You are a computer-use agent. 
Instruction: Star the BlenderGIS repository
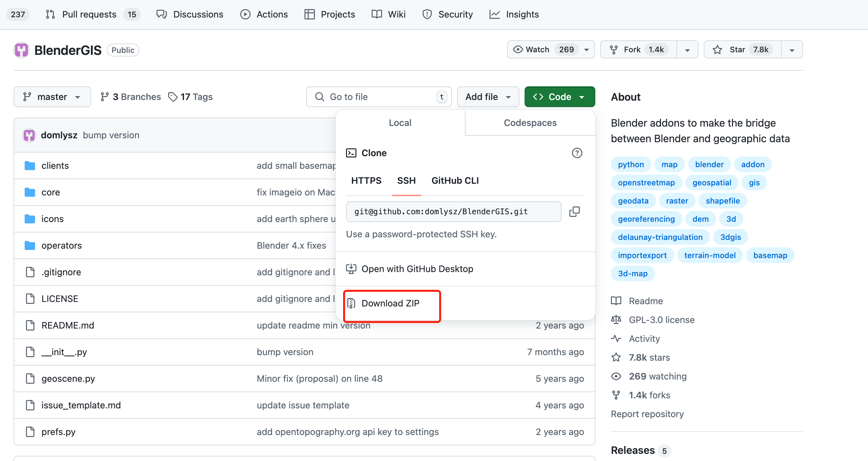(x=742, y=50)
